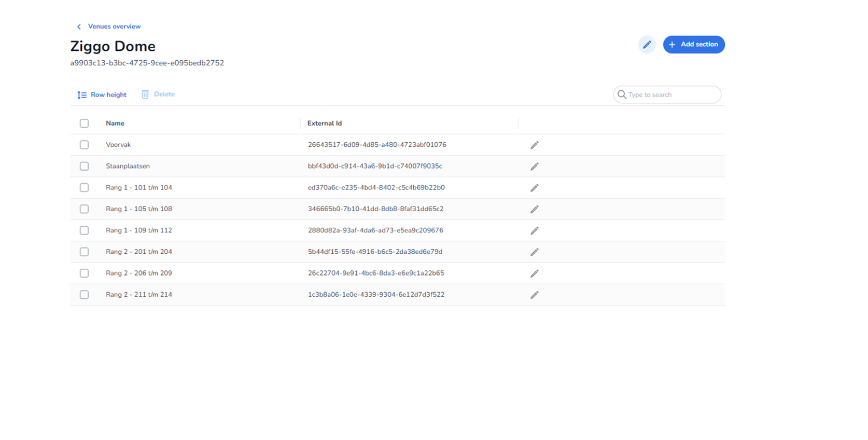Edit the Ziggo Dome venue details
Screen dimensions: 868x440
(647, 45)
